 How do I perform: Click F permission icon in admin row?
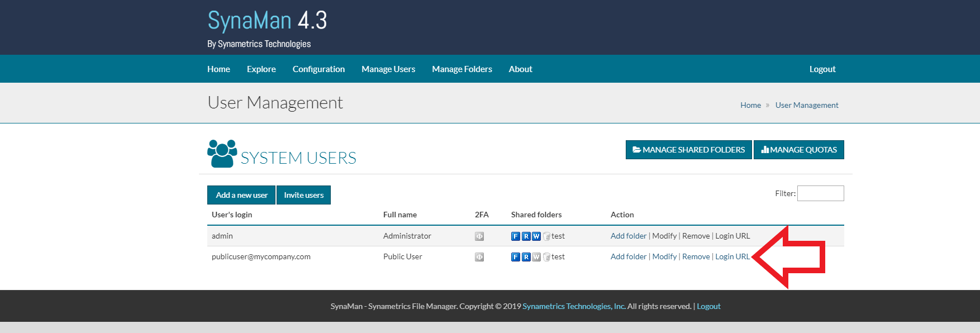516,236
